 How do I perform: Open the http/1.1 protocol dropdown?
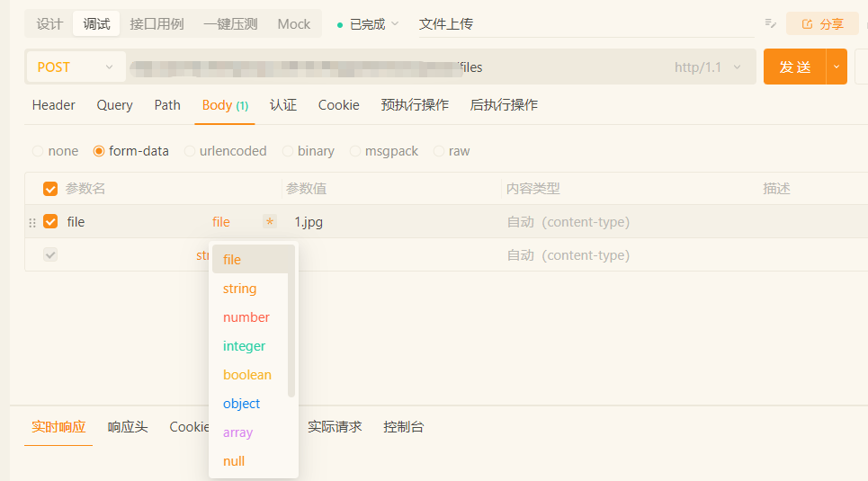[707, 67]
